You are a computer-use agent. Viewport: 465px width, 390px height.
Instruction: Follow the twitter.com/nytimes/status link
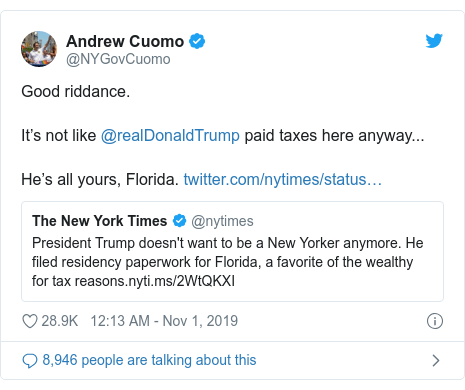point(283,179)
